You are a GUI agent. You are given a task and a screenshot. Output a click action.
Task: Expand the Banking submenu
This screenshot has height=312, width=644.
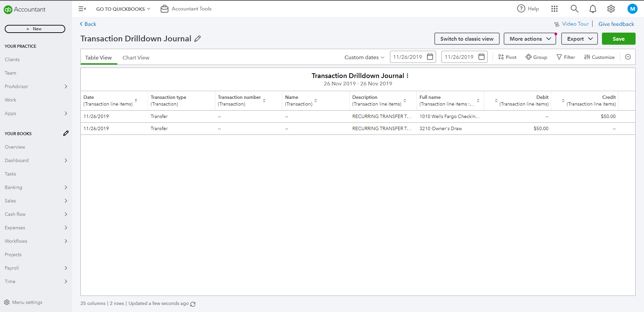pos(66,187)
